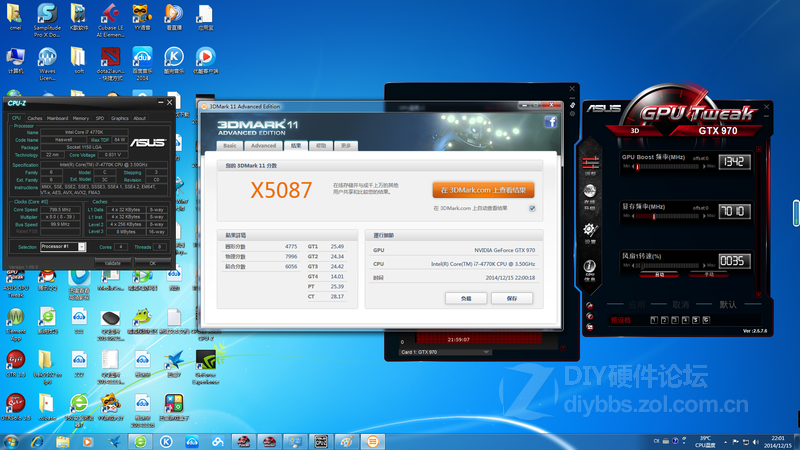Screen dimensions: 800x450
Task: Click the memory clock slider increase arrow
Action: [705, 216]
